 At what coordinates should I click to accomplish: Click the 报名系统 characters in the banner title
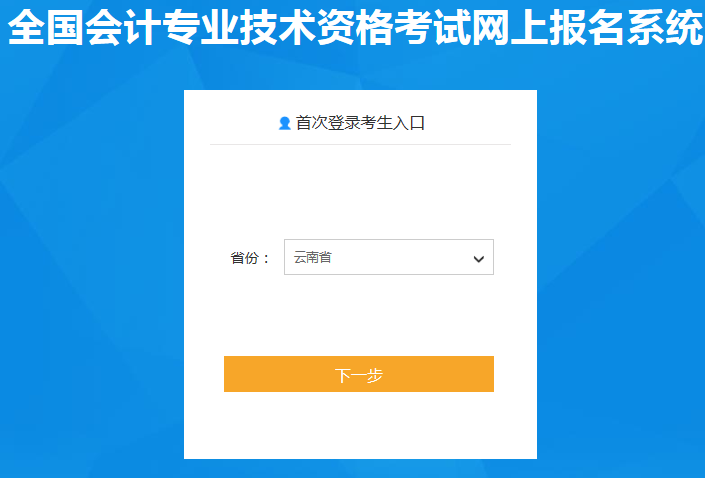click(626, 27)
